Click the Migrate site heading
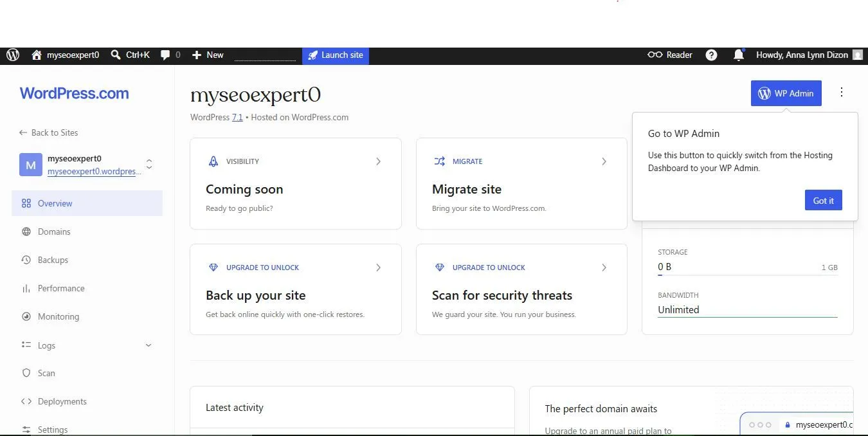 point(467,189)
